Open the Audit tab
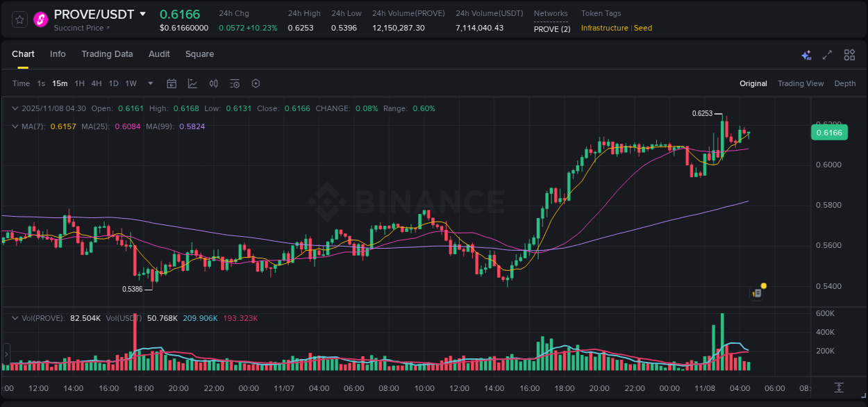The height and width of the screenshot is (407, 868). pyautogui.click(x=159, y=53)
